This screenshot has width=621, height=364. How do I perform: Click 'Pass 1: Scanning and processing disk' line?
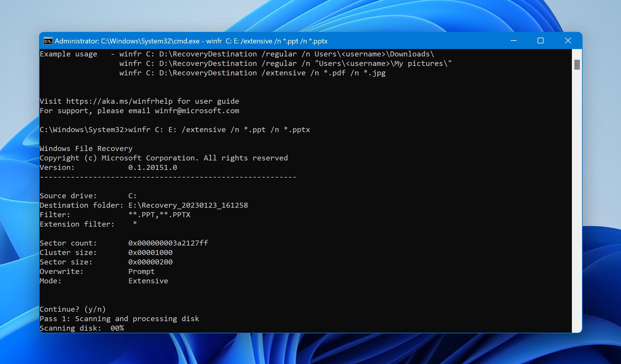point(119,319)
